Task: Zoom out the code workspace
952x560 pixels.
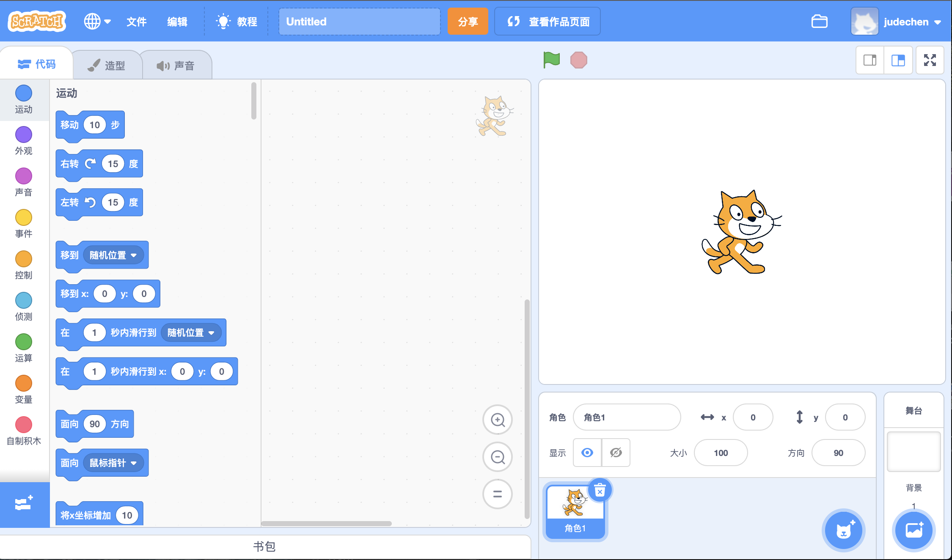Action: click(x=498, y=457)
